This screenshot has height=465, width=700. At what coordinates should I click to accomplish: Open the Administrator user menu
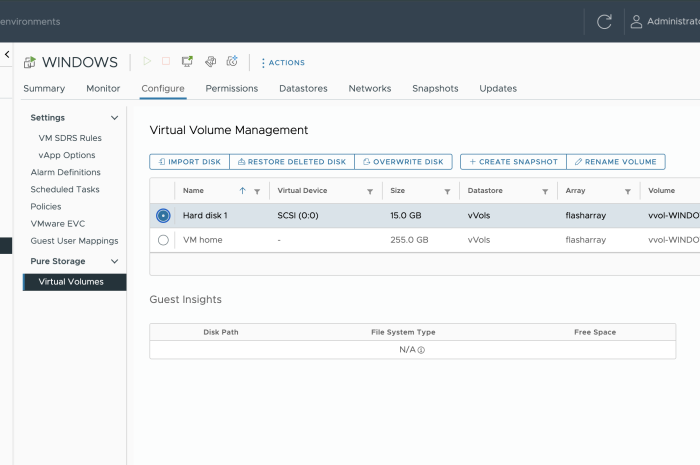664,21
